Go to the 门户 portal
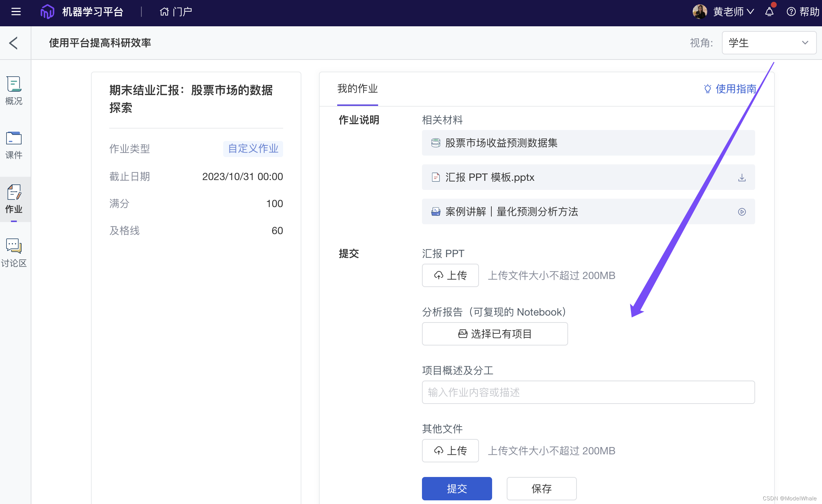822x504 pixels. [x=176, y=12]
